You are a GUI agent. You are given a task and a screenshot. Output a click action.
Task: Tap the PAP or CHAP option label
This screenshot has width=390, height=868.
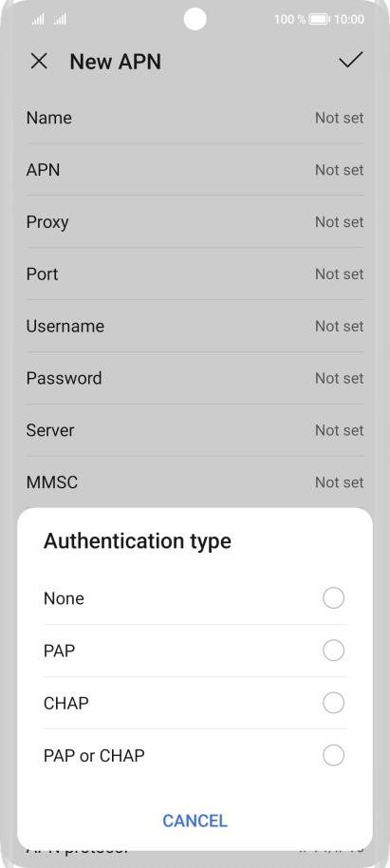tap(94, 756)
